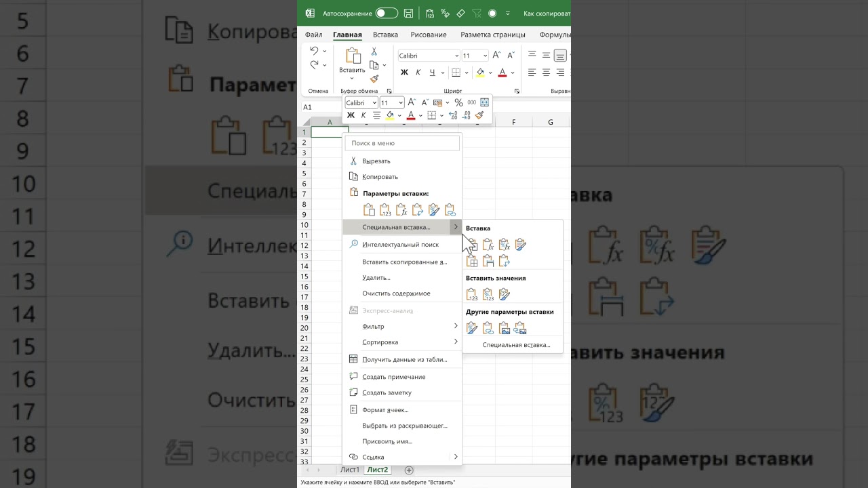
Task: Switch to the Рисование ribbon tab
Action: 429,35
